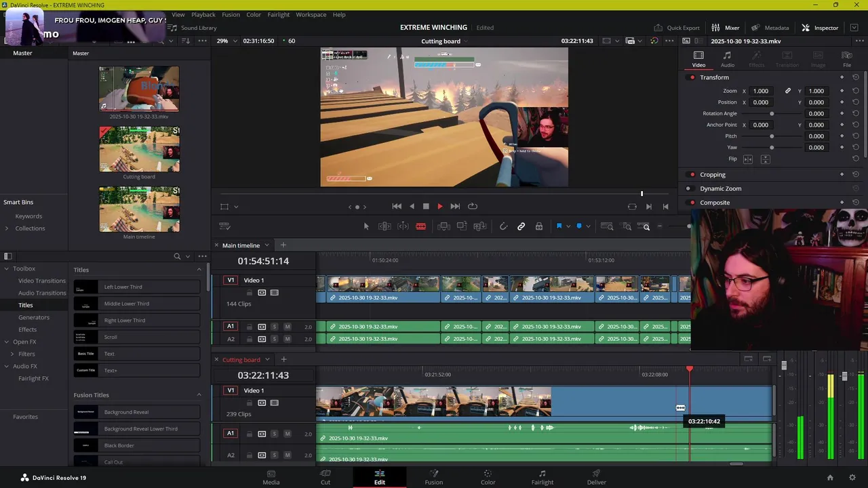868x488 pixels.
Task: Add keyframe for Zoom parameter
Action: (842, 91)
